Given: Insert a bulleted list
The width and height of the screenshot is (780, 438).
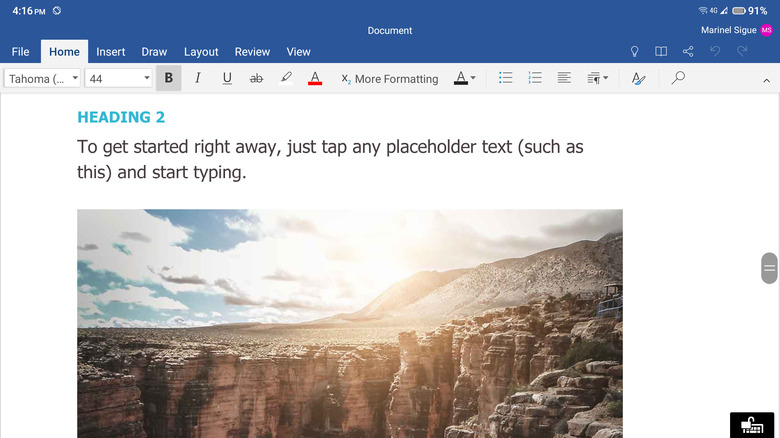Looking at the screenshot, I should click(506, 78).
